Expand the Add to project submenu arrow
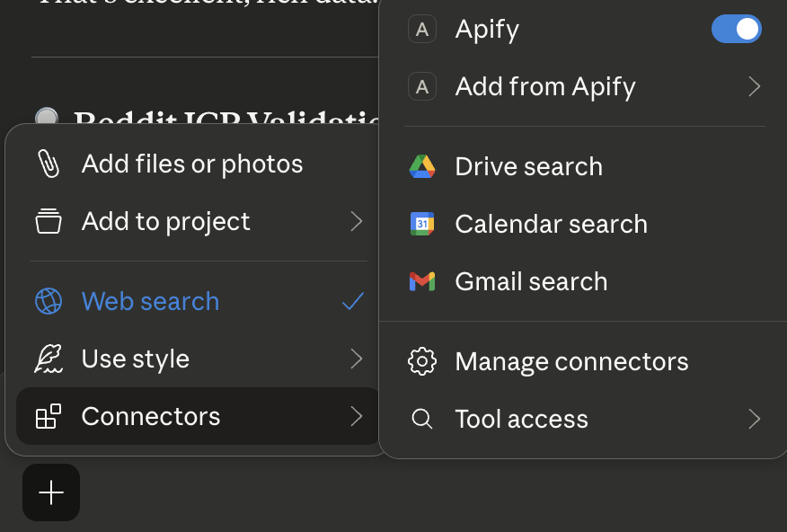787x532 pixels. (x=357, y=221)
